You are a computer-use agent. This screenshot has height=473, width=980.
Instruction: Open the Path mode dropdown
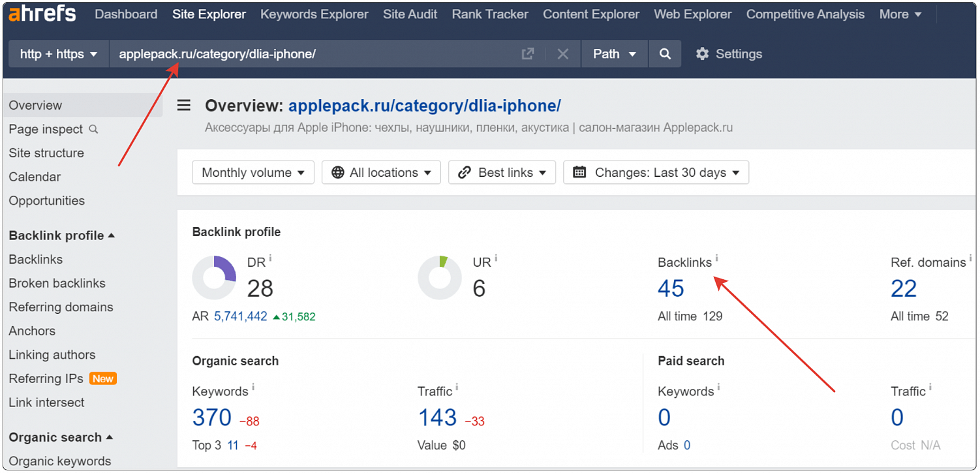pyautogui.click(x=614, y=54)
